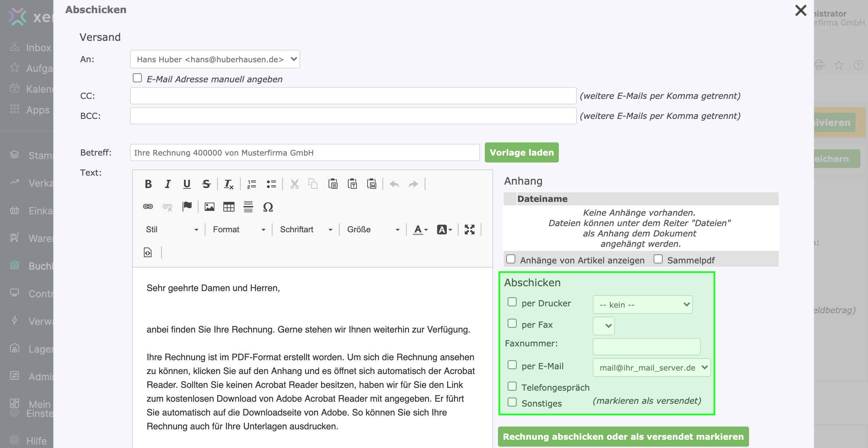
Task: Expand the Schriftart font dropdown
Action: tap(306, 230)
